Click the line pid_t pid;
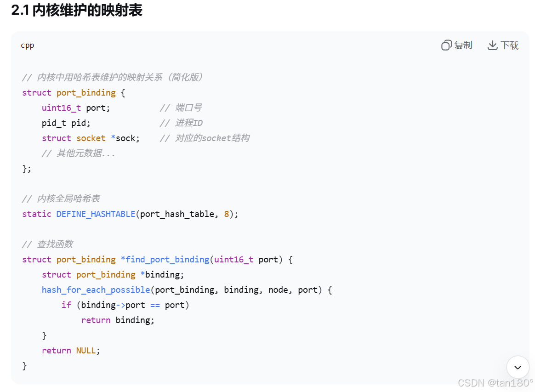The height and width of the screenshot is (392, 535). pyautogui.click(x=66, y=123)
